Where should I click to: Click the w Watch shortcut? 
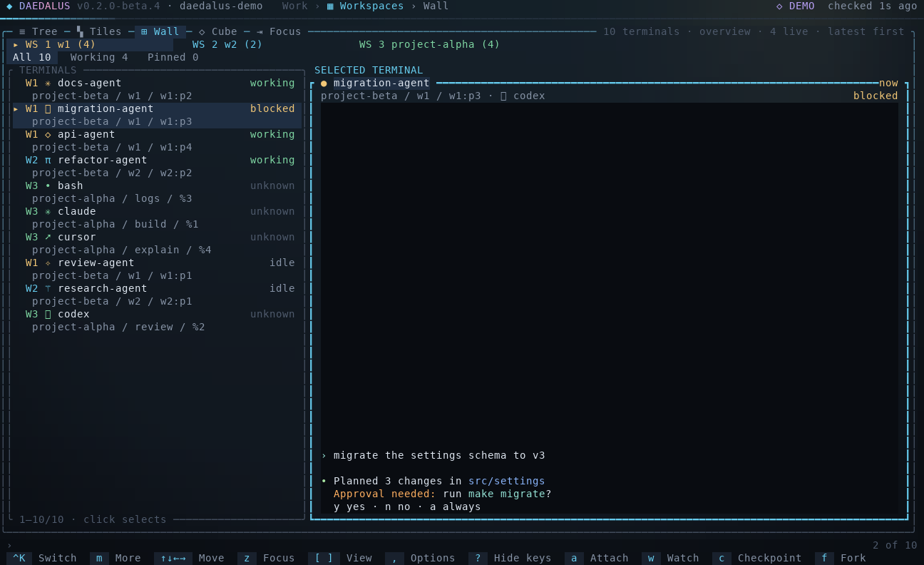pos(670,558)
